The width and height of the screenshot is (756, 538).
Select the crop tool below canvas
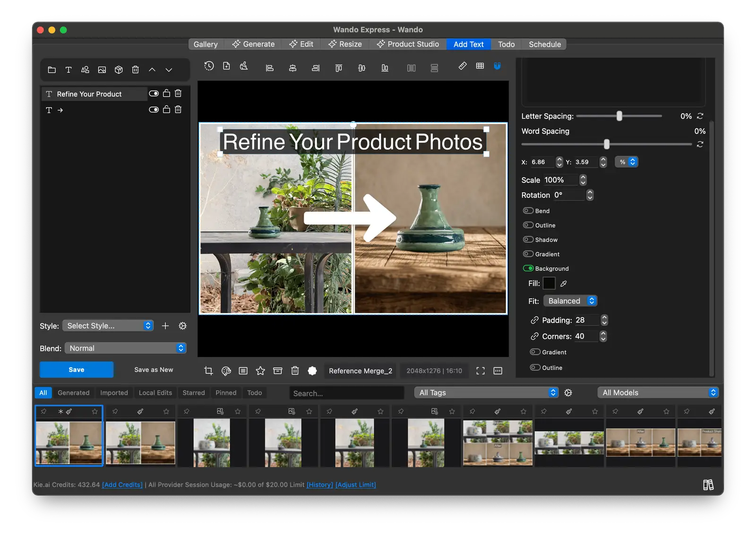pos(208,371)
